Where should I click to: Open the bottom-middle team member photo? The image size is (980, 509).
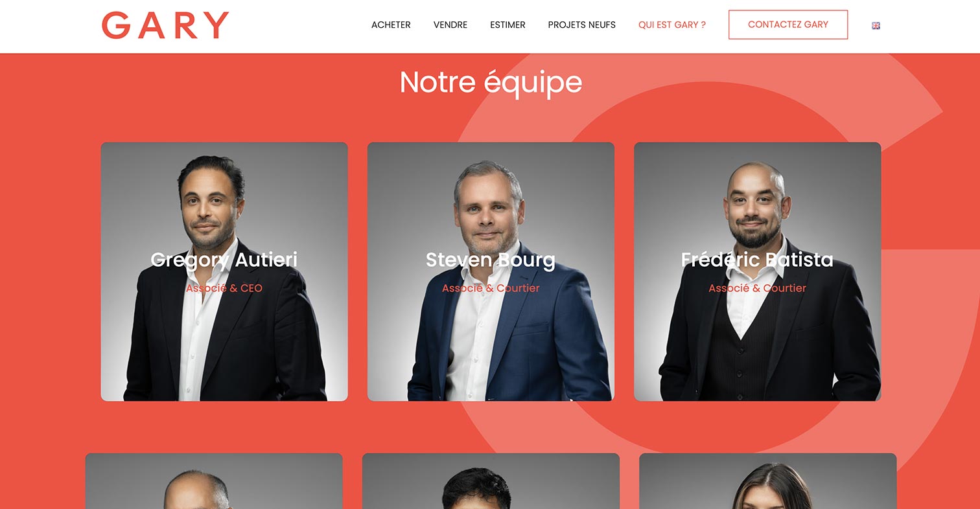491,481
